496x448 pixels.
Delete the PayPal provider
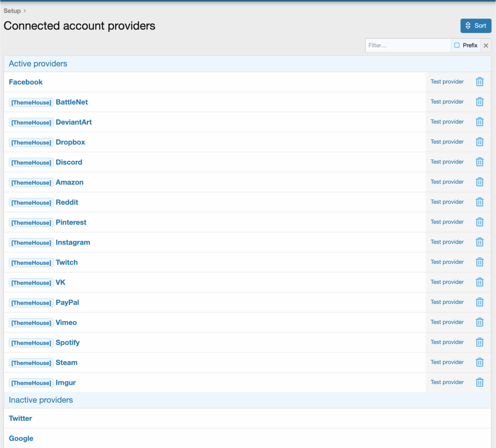click(480, 302)
